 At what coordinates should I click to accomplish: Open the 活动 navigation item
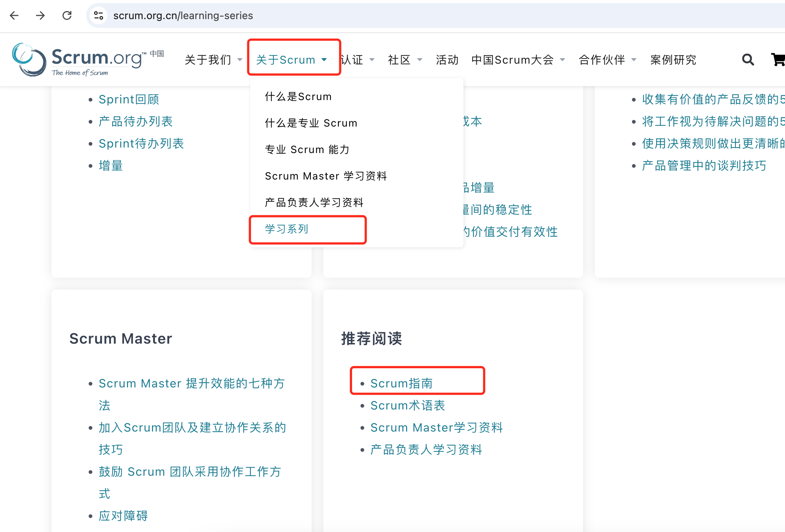point(447,60)
